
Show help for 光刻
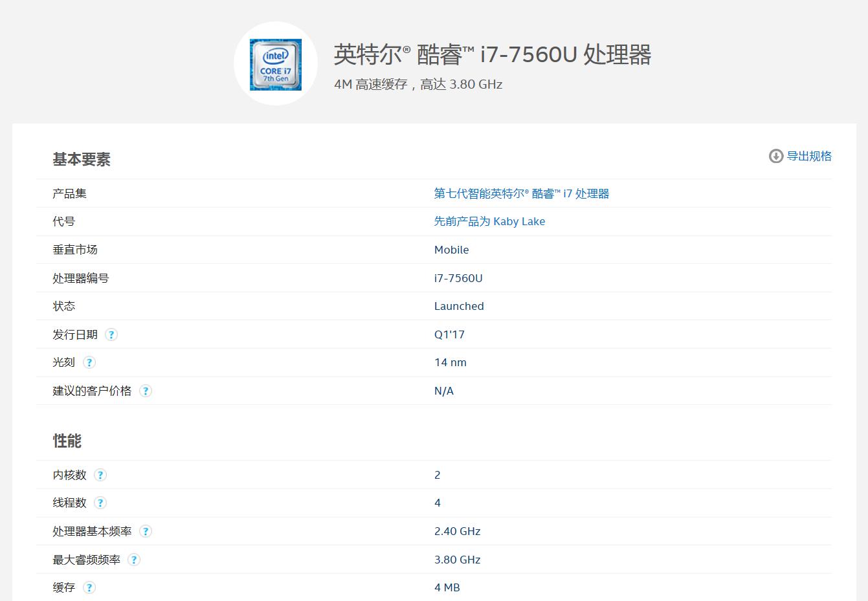pos(89,362)
